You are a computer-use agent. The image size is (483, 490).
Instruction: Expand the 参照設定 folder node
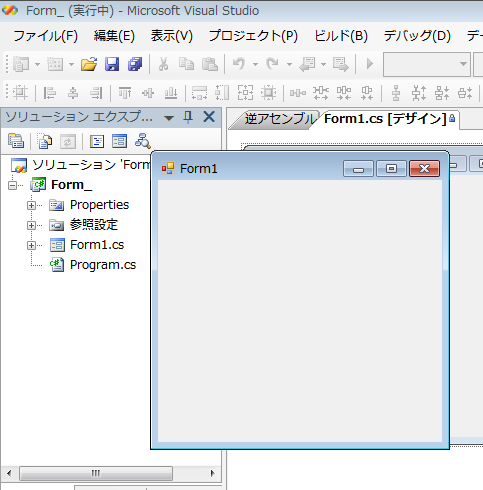(x=31, y=225)
